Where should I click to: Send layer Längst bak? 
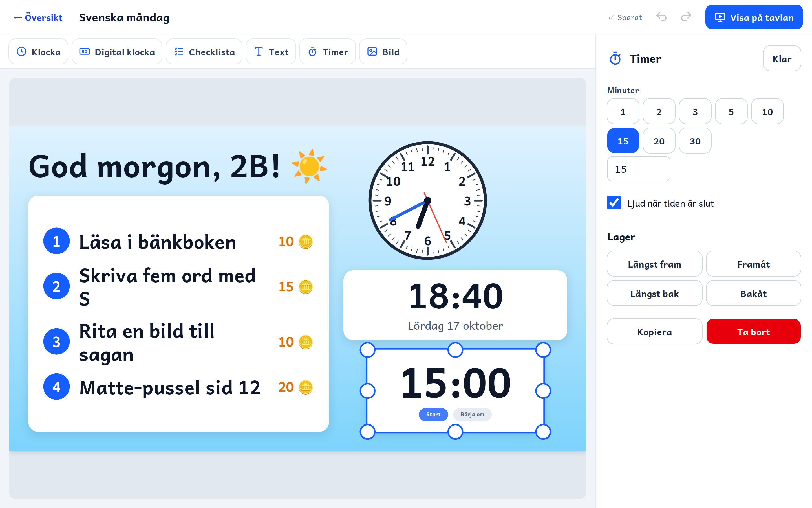(654, 293)
